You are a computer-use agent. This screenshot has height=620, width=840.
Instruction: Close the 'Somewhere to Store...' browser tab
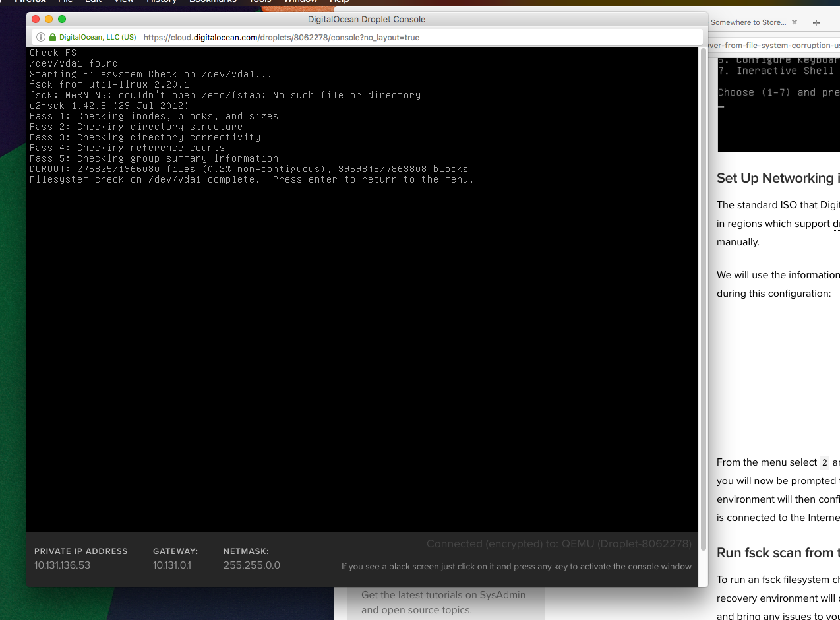click(795, 22)
